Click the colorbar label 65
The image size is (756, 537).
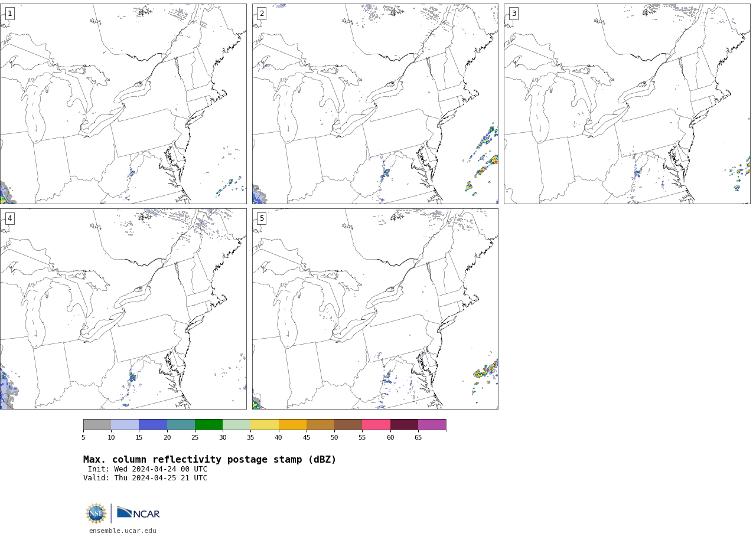[x=418, y=437]
